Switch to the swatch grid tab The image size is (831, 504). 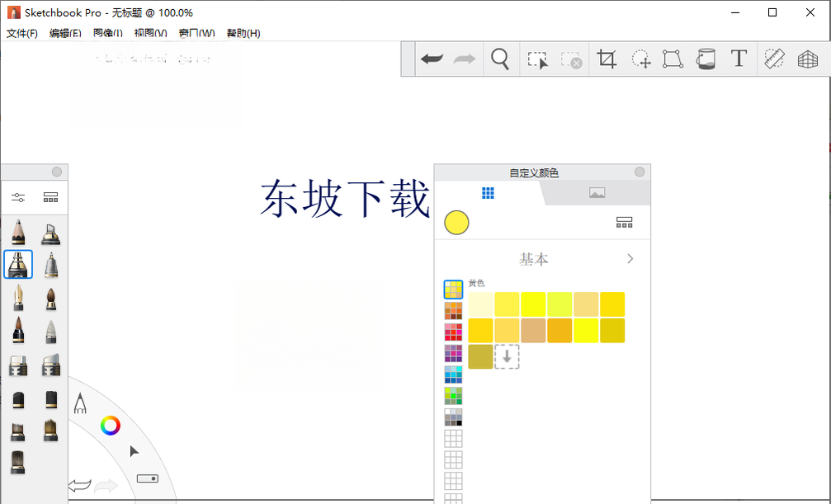coord(488,193)
